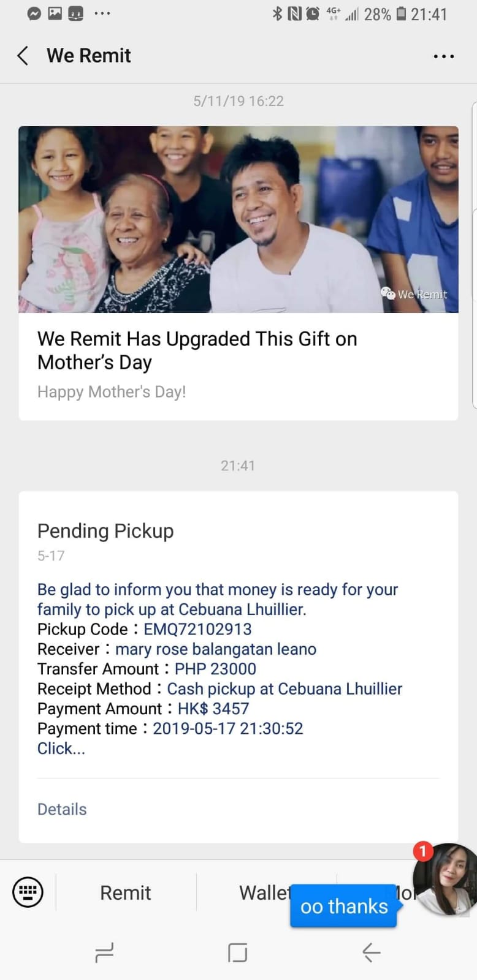Tap the Bluetooth icon in status bar

277,13
